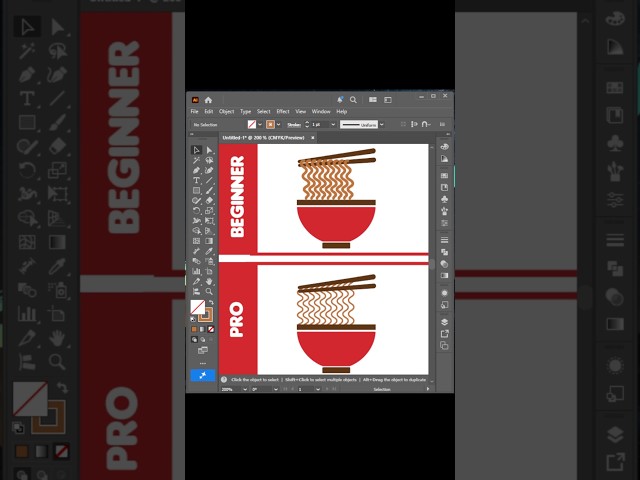Select the Selection tool arrow
Screen dimensions: 640x480
(196, 150)
